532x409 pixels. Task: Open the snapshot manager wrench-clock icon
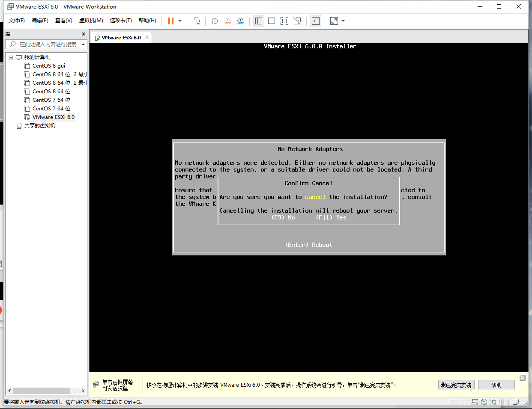click(x=240, y=21)
